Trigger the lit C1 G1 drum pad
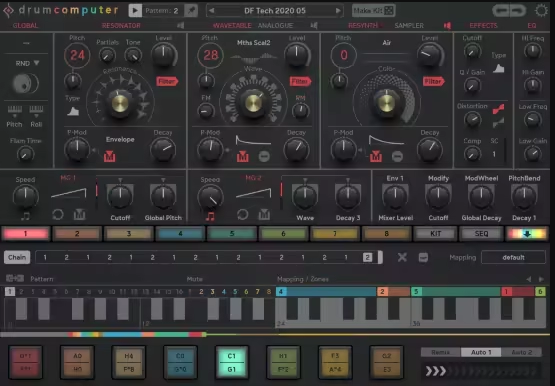Screen dimensions: 555x386 232,362
